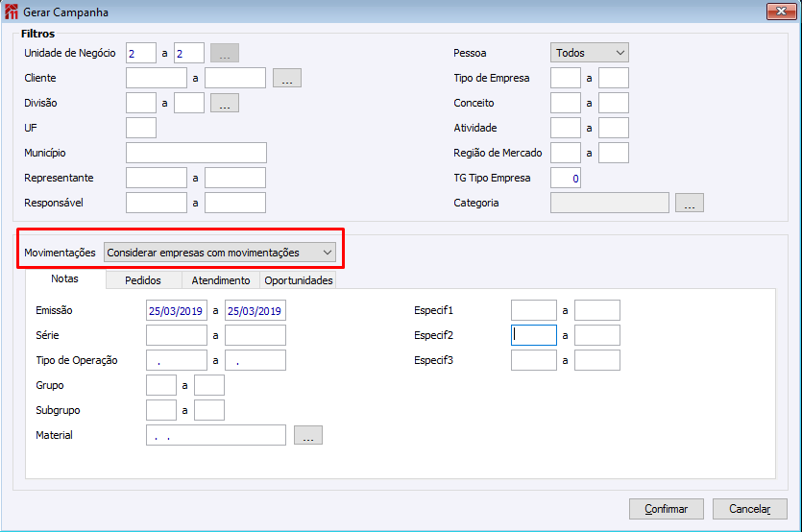This screenshot has height=532, width=802.
Task: Click the Atividade end field
Action: click(x=614, y=128)
